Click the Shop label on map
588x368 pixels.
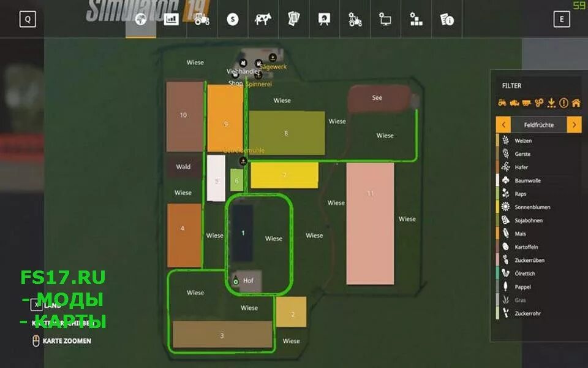coord(236,83)
